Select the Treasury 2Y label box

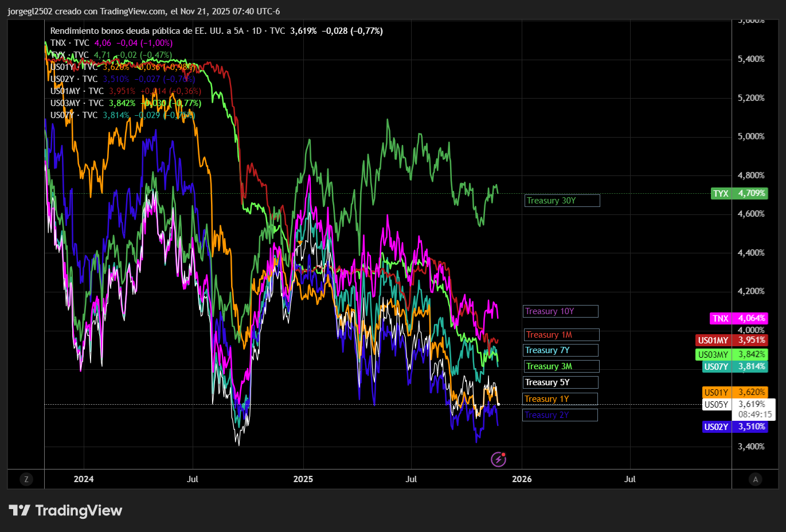click(560, 415)
